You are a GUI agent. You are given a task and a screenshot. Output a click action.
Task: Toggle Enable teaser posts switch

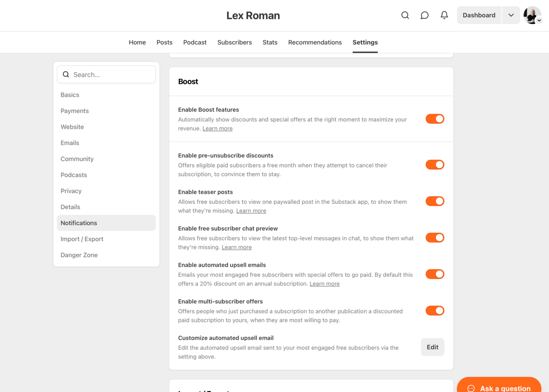pyautogui.click(x=435, y=201)
